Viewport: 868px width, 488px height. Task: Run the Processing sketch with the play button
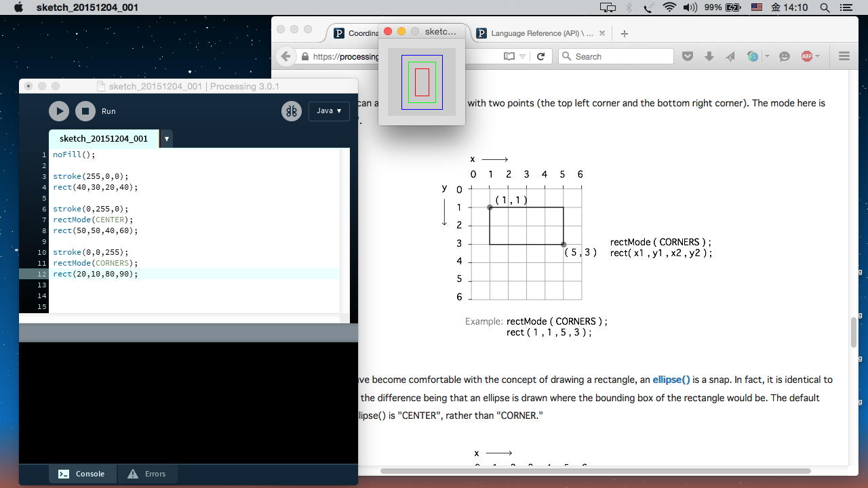click(59, 111)
